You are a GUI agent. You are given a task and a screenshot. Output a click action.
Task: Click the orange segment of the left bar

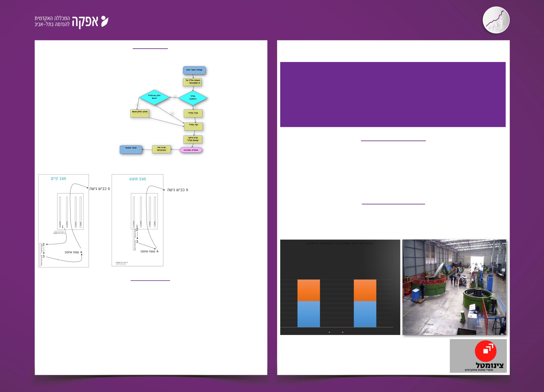click(x=308, y=290)
